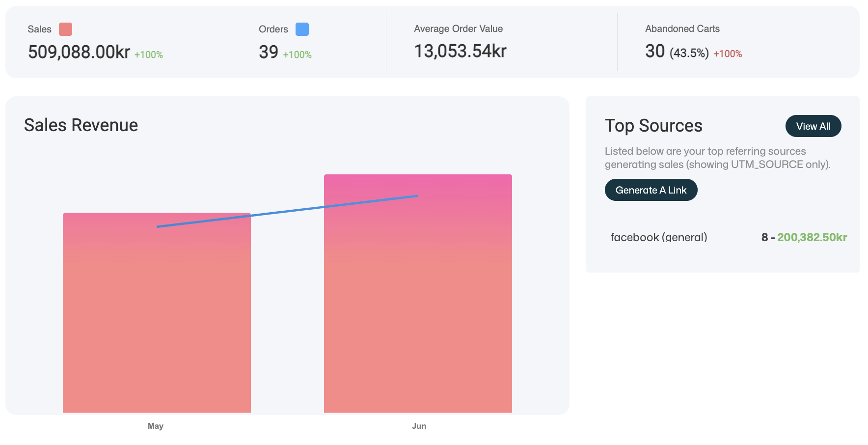Screen dimensions: 868x445
Task: Click the May axis label
Action: pos(156,426)
